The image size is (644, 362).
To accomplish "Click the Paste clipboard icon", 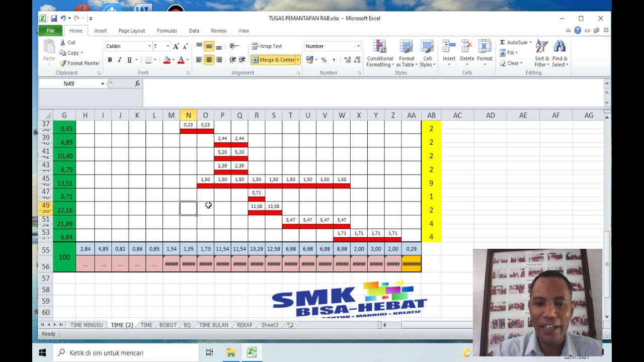I will [x=49, y=47].
